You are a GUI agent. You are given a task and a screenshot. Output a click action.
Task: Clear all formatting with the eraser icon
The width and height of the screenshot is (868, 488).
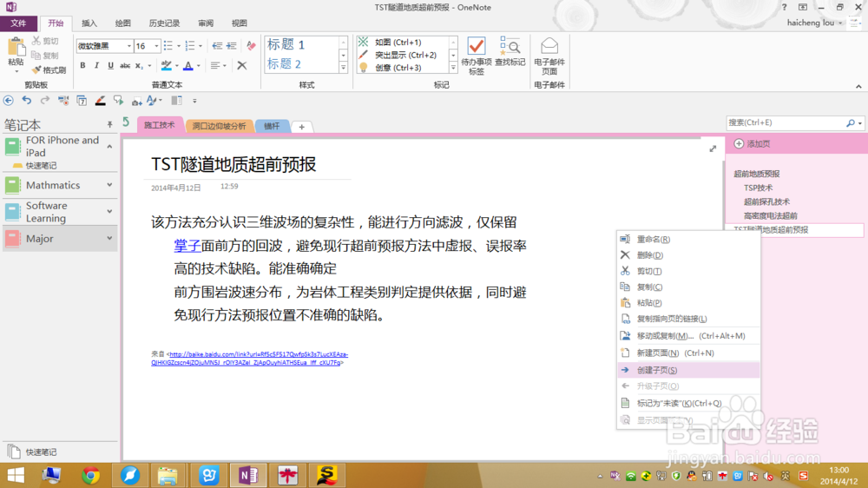click(252, 46)
